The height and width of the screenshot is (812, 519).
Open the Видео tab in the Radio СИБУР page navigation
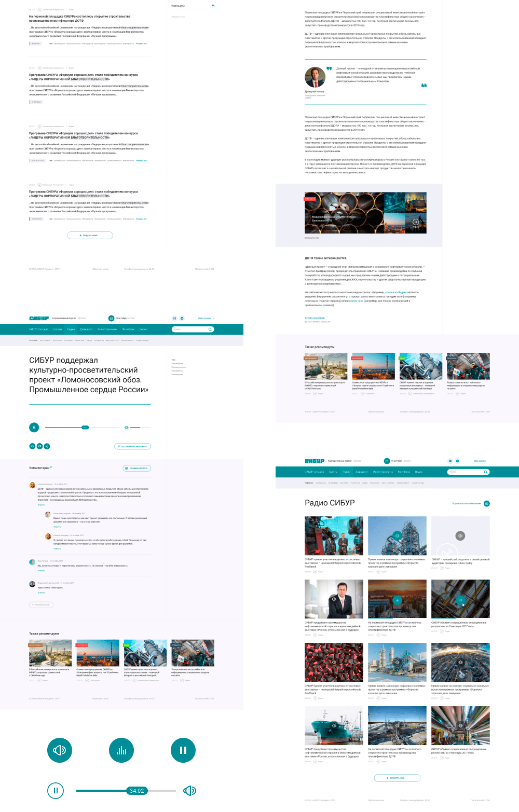[x=419, y=472]
